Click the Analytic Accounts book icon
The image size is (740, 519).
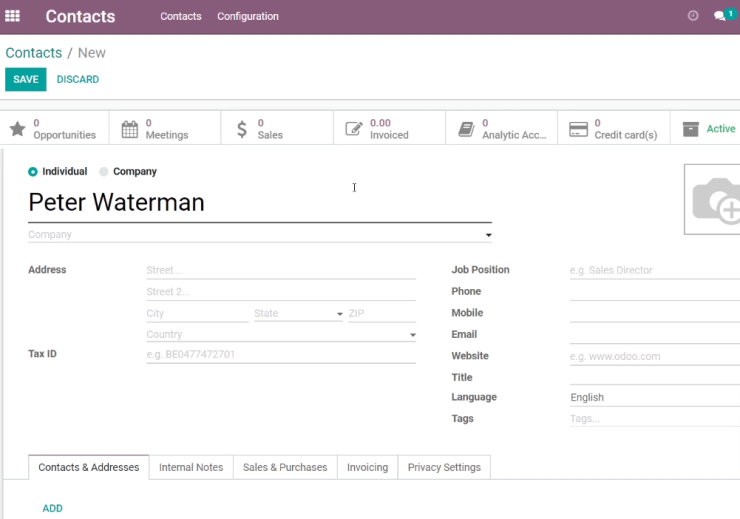click(466, 129)
